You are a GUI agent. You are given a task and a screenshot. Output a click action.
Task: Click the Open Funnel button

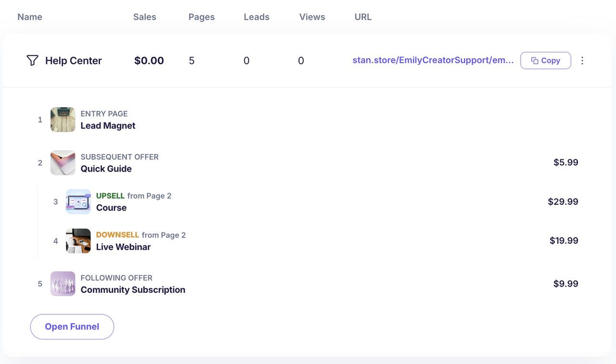(72, 327)
